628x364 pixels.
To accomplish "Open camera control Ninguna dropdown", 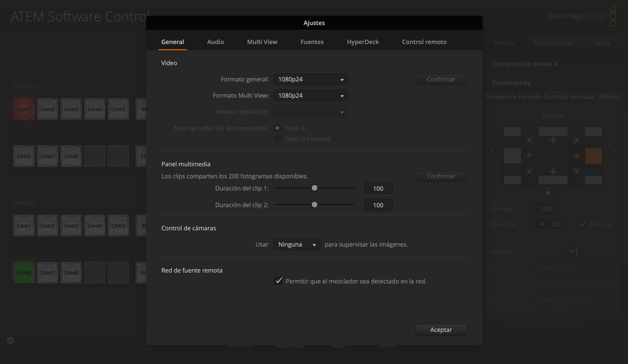I will click(297, 244).
